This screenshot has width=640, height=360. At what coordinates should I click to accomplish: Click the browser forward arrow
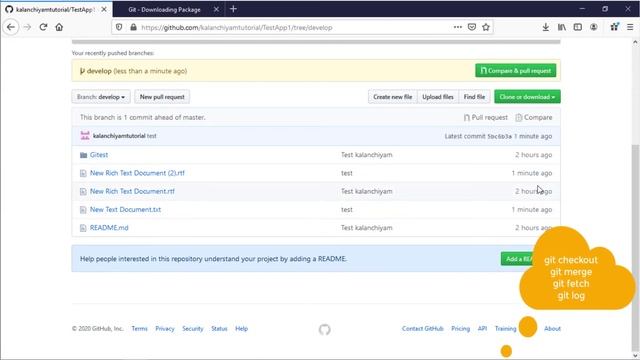tap(27, 27)
